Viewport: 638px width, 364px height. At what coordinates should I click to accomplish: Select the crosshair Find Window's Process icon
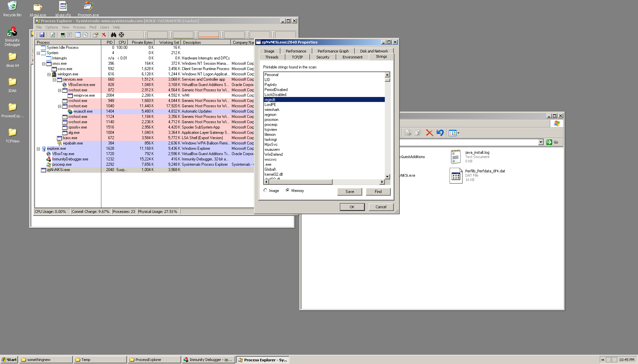[x=122, y=35]
